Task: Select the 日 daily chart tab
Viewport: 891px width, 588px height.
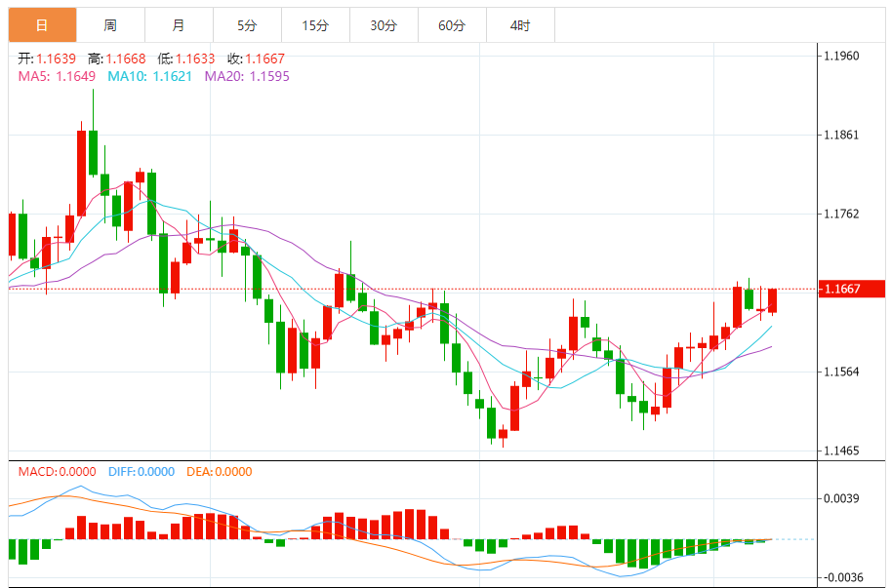Action: pos(42,25)
